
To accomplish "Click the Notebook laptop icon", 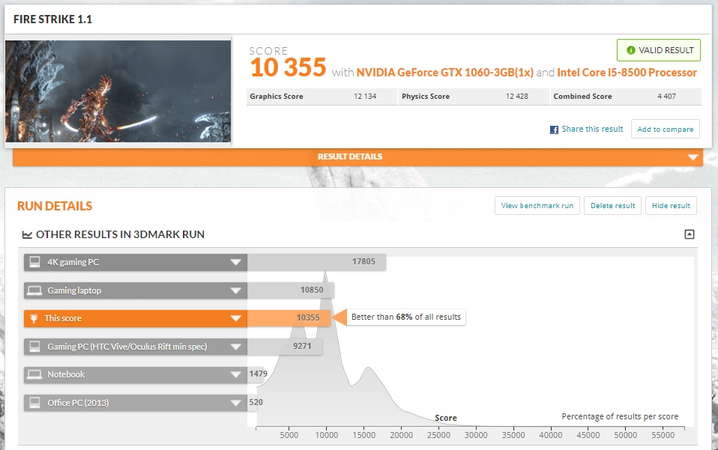I will pyautogui.click(x=34, y=374).
